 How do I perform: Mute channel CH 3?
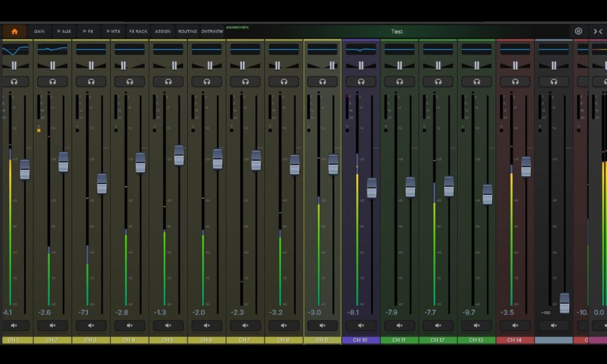[91, 325]
